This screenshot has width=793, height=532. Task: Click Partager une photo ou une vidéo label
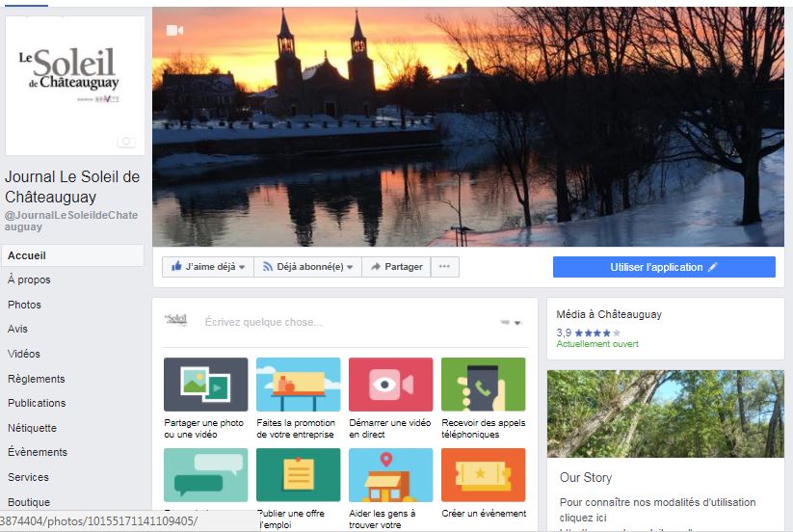point(204,428)
